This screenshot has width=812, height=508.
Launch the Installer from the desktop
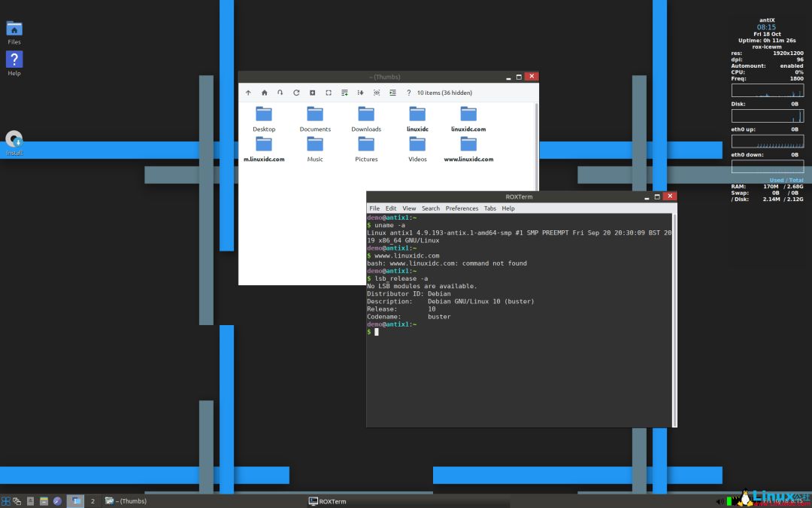pyautogui.click(x=14, y=141)
